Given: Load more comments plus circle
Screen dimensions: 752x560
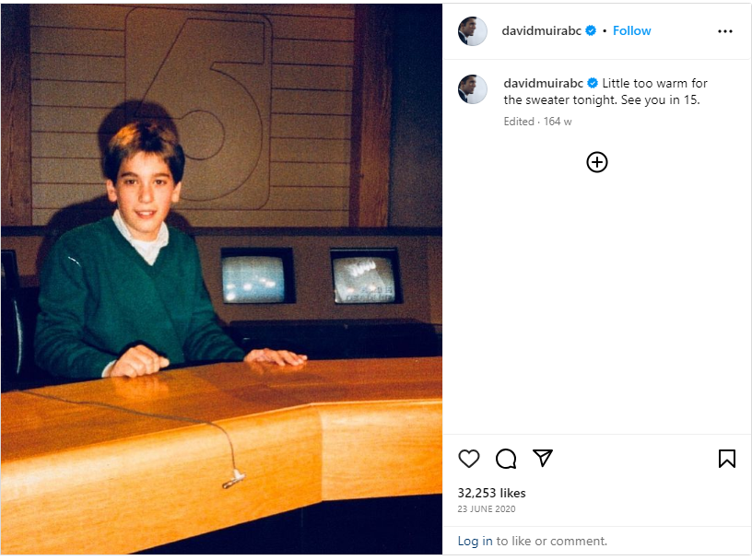Looking at the screenshot, I should (x=596, y=162).
